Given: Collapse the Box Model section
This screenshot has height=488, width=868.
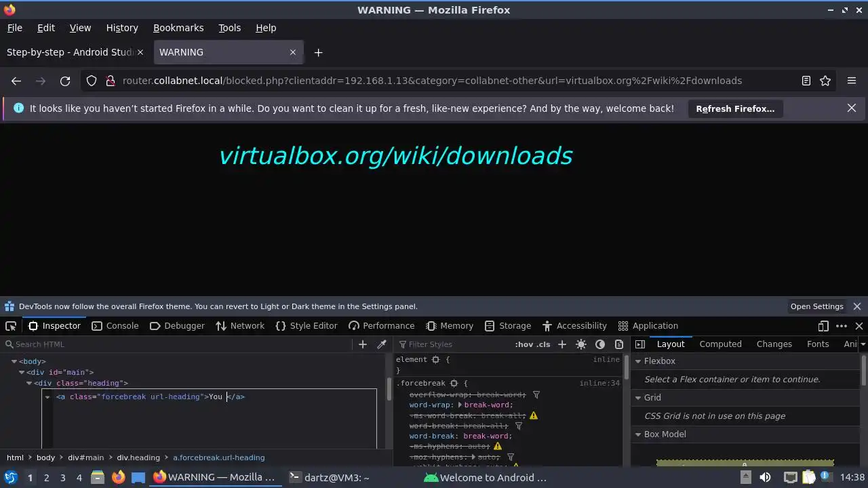Looking at the screenshot, I should pyautogui.click(x=638, y=434).
